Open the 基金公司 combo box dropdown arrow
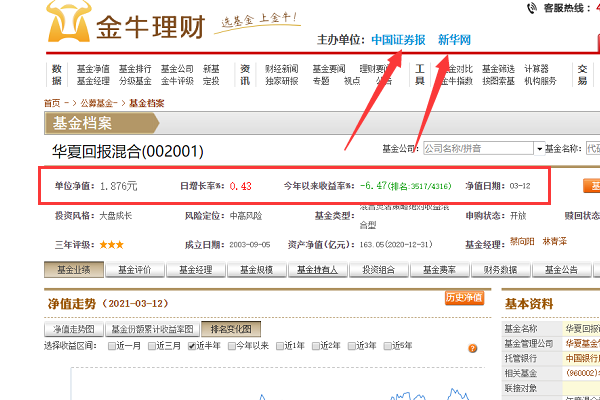Image resolution: width=600 pixels, height=400 pixels. (x=539, y=149)
